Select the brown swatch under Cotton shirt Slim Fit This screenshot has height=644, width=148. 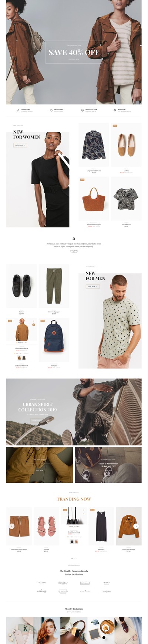[x=20, y=358]
